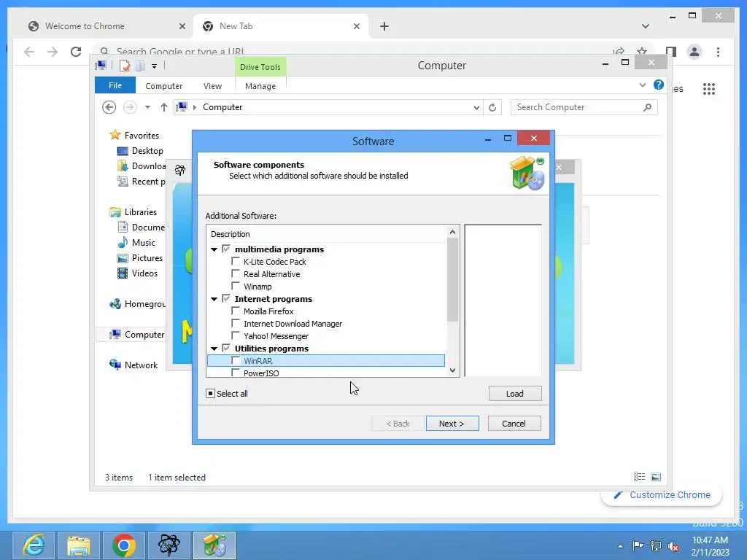Check the K-Lite Codec Pack checkbox
Viewport: 747px width, 560px height.
[x=236, y=262]
